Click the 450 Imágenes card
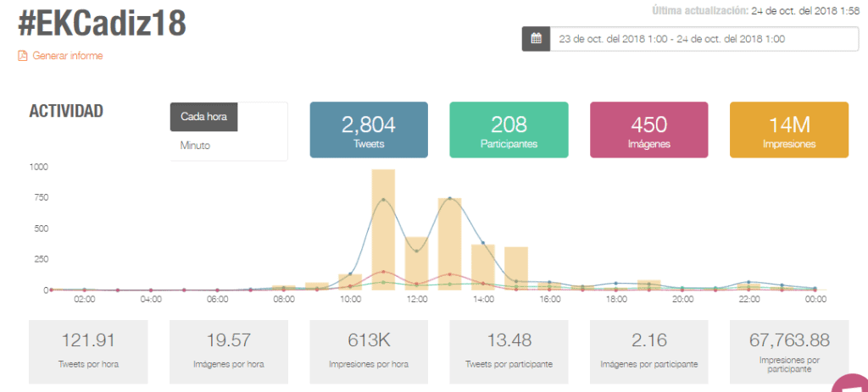868x392 pixels. tap(648, 130)
